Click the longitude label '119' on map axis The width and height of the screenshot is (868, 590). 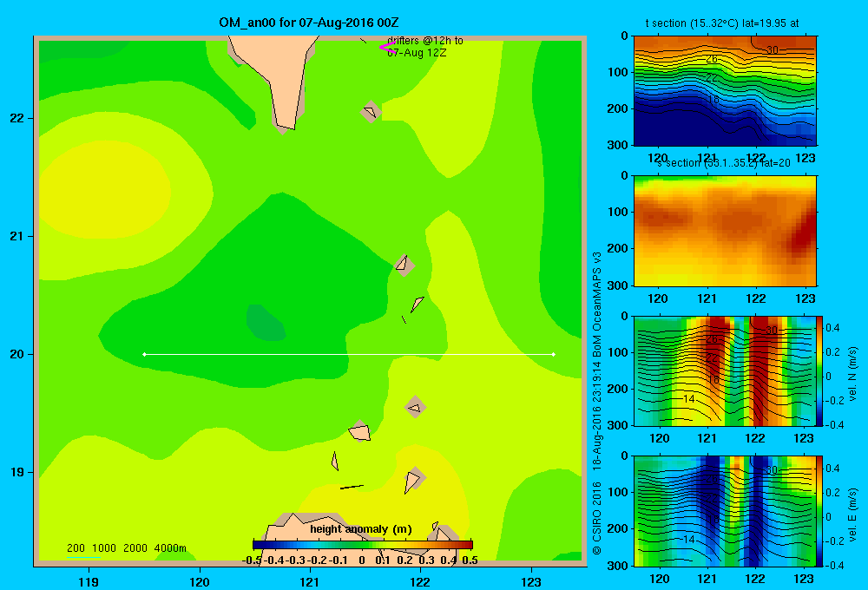[x=89, y=581]
